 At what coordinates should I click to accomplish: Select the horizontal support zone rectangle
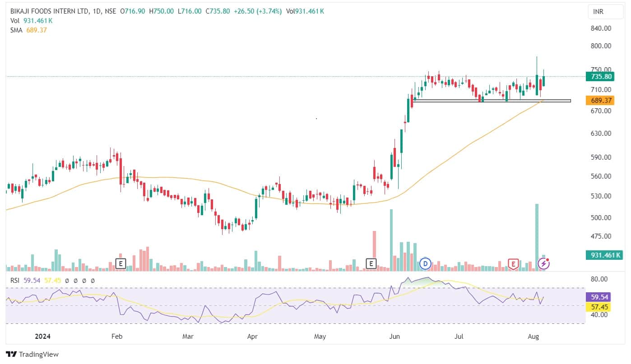(492, 101)
